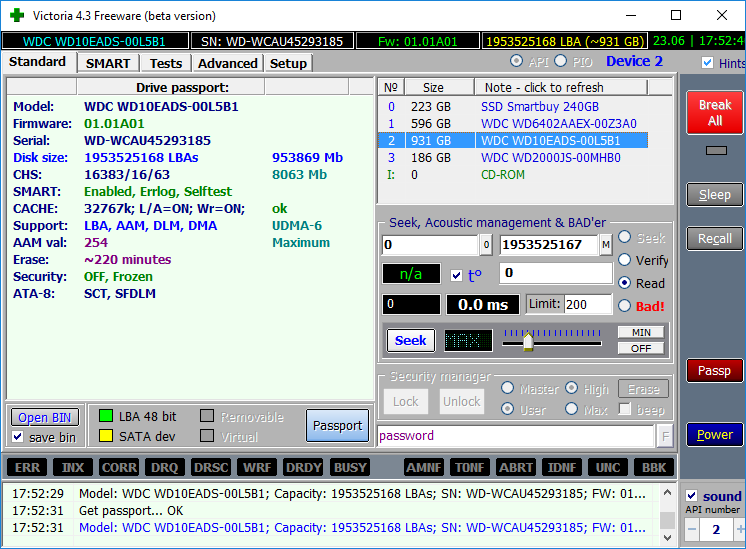Click the BUSY status indicator
The height and width of the screenshot is (549, 746).
(x=350, y=468)
